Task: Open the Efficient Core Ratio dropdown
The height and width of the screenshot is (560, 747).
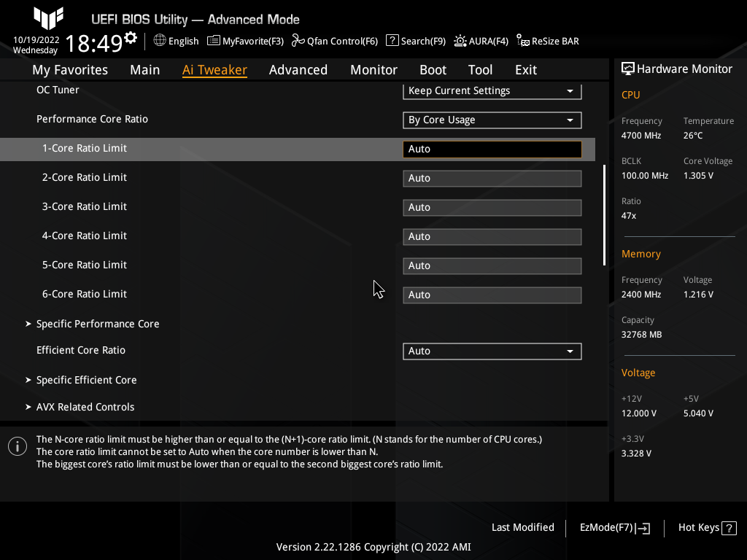Action: point(492,351)
